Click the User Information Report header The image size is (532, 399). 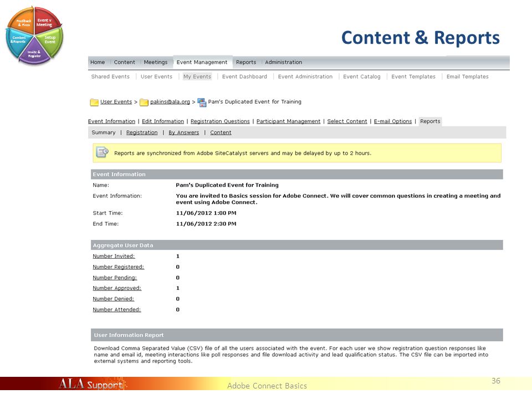point(297,335)
